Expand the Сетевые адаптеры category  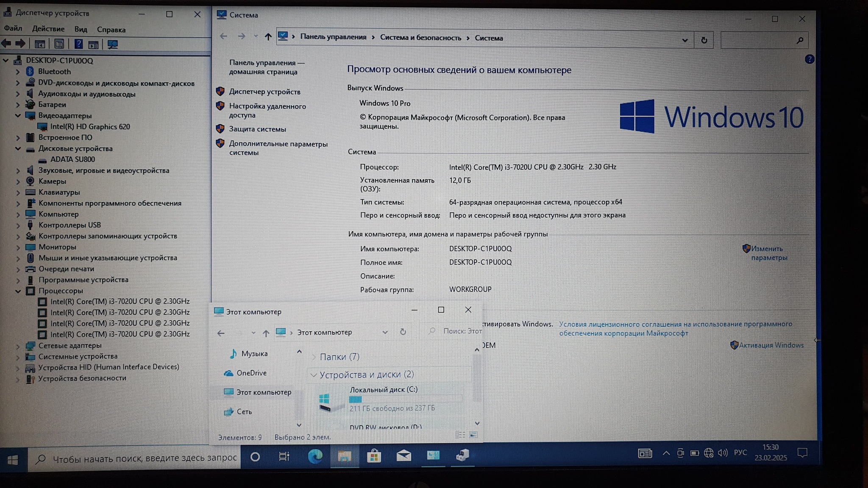pyautogui.click(x=18, y=346)
